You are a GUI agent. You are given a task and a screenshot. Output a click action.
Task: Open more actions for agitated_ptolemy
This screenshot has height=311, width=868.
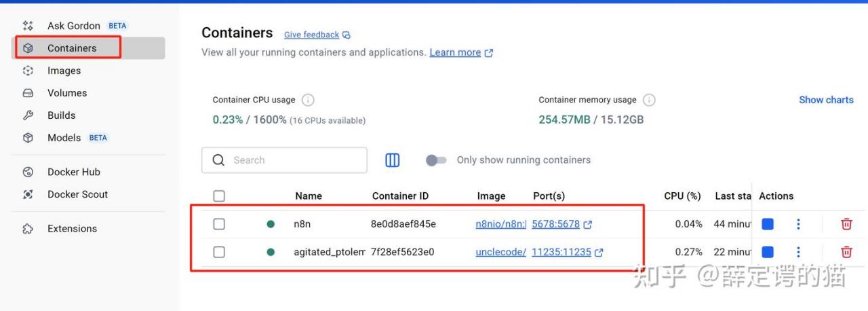tap(798, 252)
